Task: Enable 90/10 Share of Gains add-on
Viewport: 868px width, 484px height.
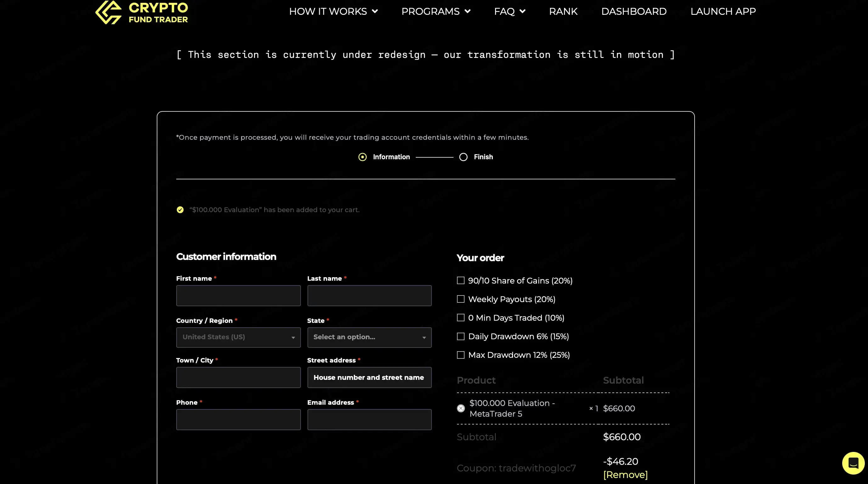Action: coord(461,281)
